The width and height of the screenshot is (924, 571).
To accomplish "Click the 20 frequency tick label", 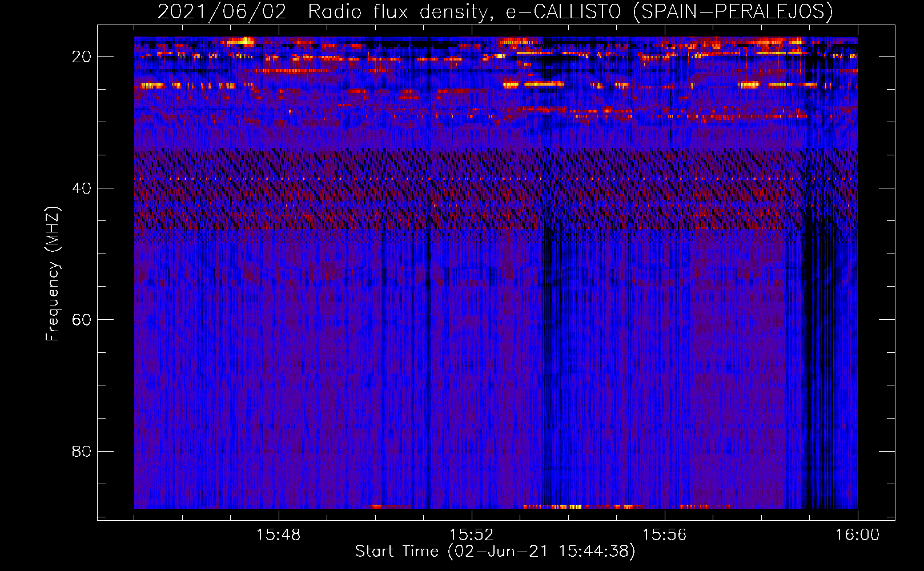I will (x=82, y=57).
